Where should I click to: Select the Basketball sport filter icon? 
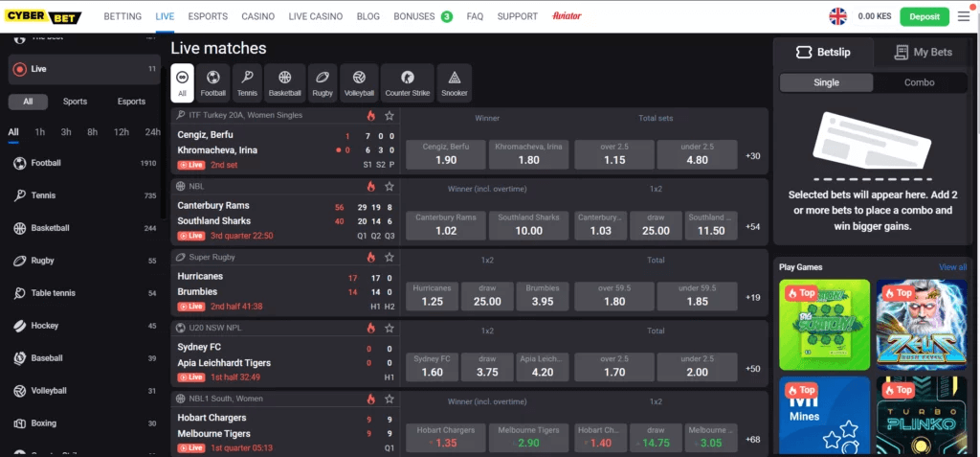(x=285, y=83)
